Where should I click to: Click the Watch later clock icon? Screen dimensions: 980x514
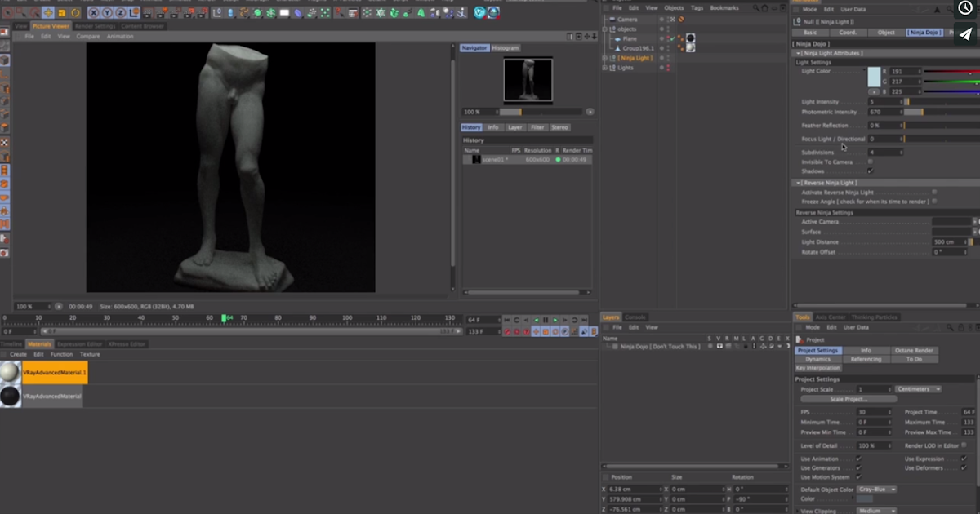pos(965,7)
